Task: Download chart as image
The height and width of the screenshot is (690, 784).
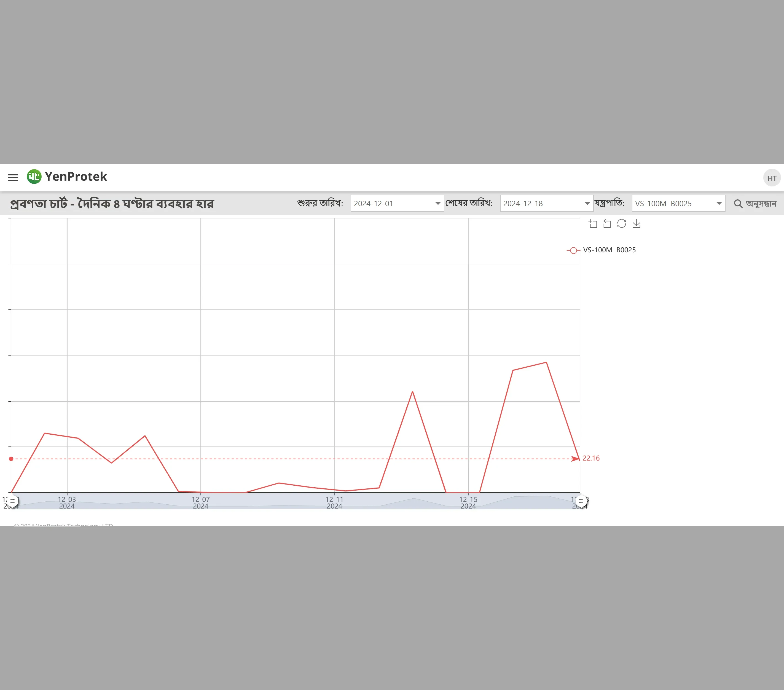Action: pyautogui.click(x=636, y=224)
